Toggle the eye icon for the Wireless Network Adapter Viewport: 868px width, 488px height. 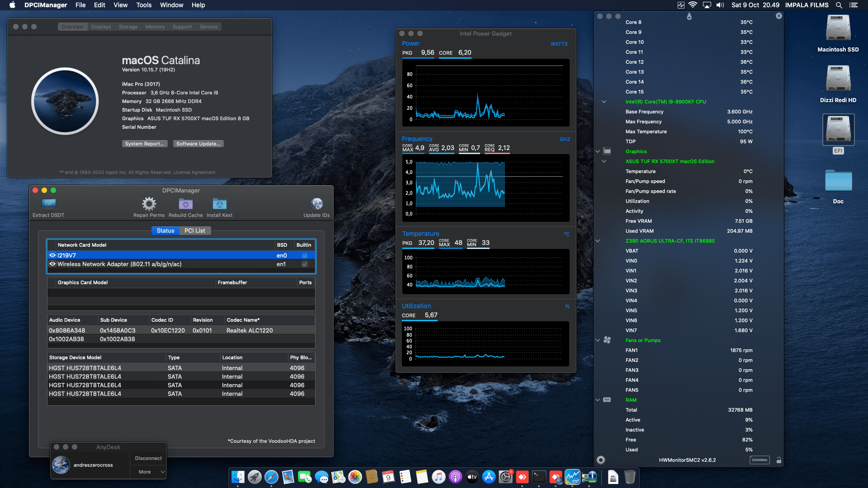52,264
